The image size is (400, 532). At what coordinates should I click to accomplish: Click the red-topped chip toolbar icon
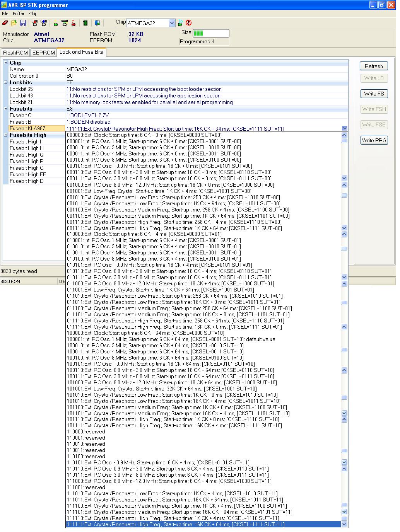[x=35, y=23]
